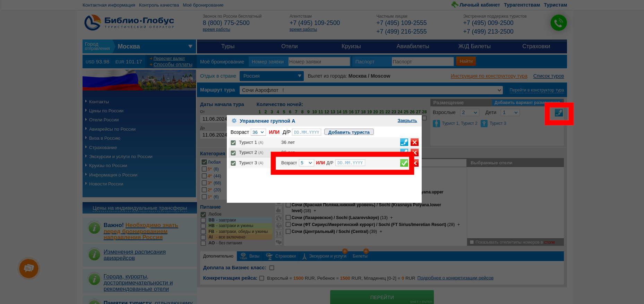The width and height of the screenshot is (644, 304).
Task: Expand the Москва departure city dropdown
Action: coord(190,46)
